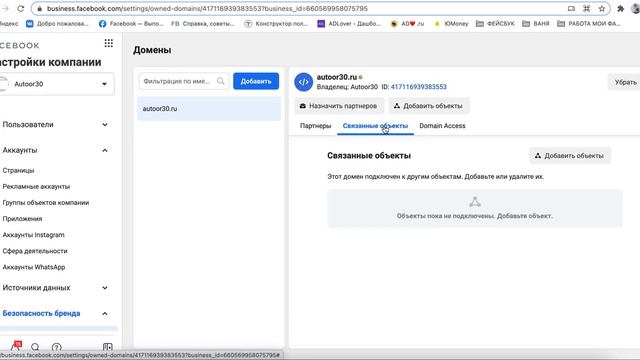Click the blue Добавить button
Image resolution: width=640 pixels, height=360 pixels.
tap(256, 81)
